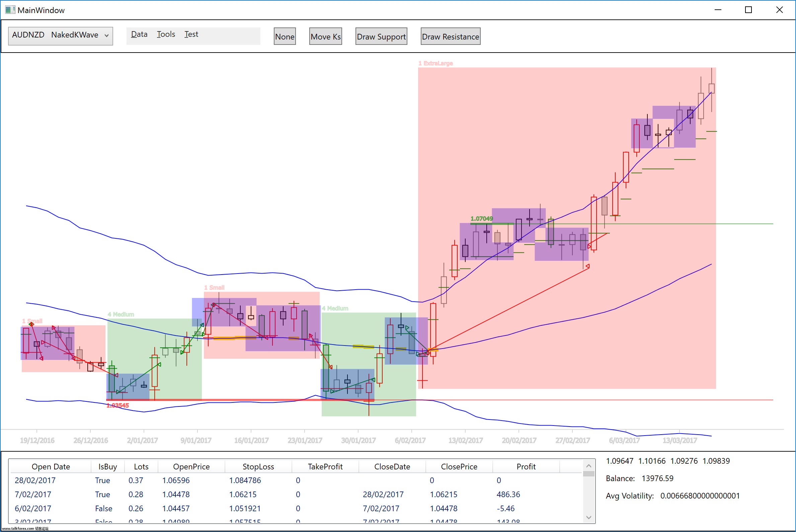The height and width of the screenshot is (532, 796).
Task: Click the OpenPrice value 1.04457
Action: (x=176, y=509)
